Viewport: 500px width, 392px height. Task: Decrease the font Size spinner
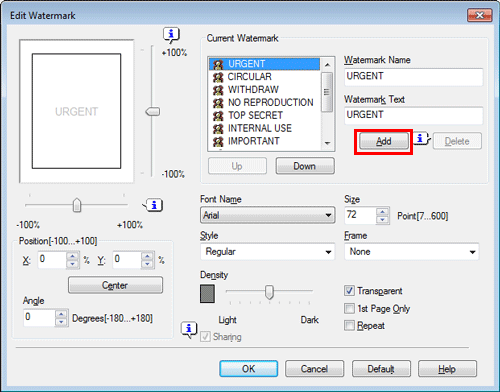click(382, 220)
